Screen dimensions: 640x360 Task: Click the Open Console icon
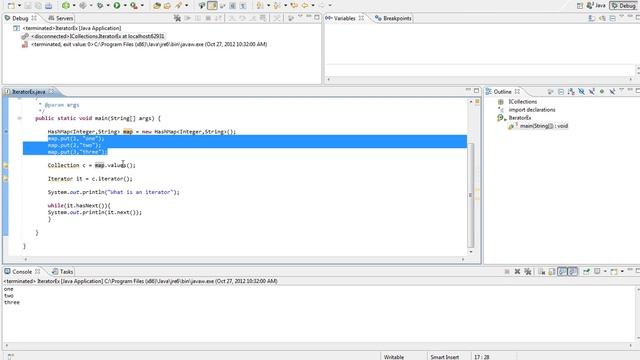point(613,271)
